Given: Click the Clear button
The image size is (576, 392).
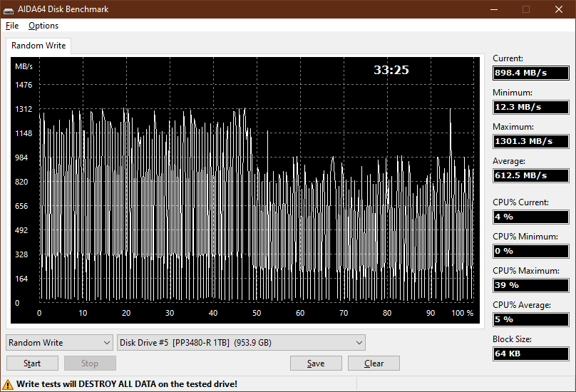Looking at the screenshot, I should point(374,363).
